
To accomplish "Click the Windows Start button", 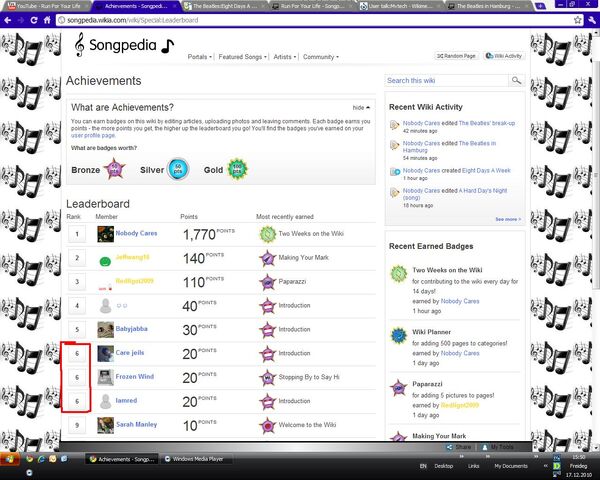I will click(x=8, y=459).
